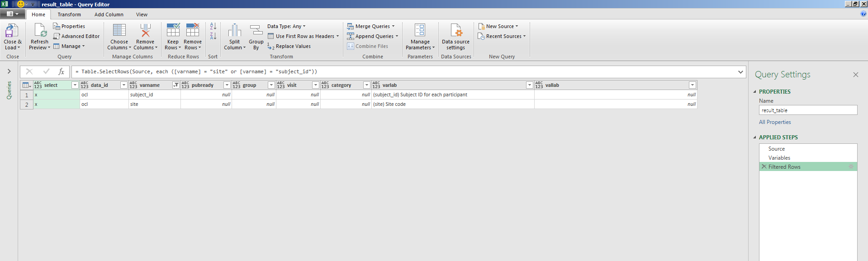Click the Manage Parameters icon
Image resolution: width=868 pixels, height=261 pixels.
click(420, 30)
